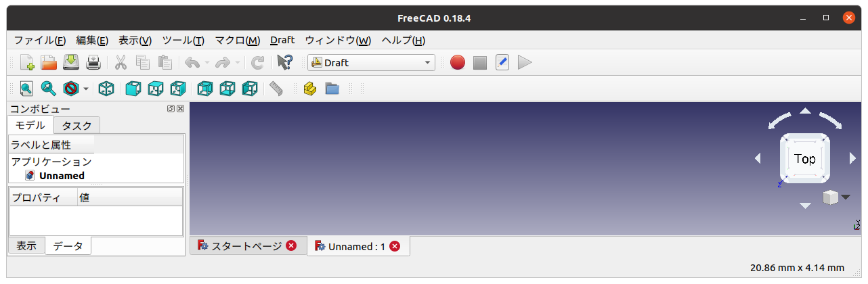Close the スタートページ tab

[291, 246]
